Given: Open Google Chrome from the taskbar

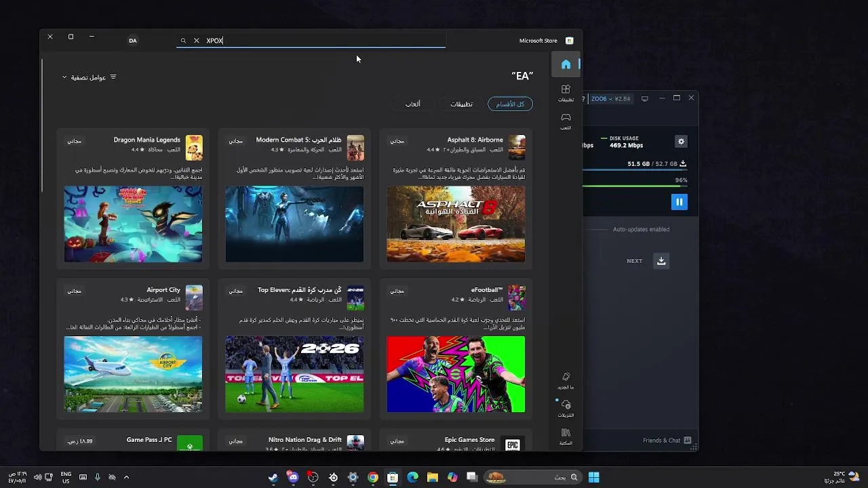Looking at the screenshot, I should (373, 477).
